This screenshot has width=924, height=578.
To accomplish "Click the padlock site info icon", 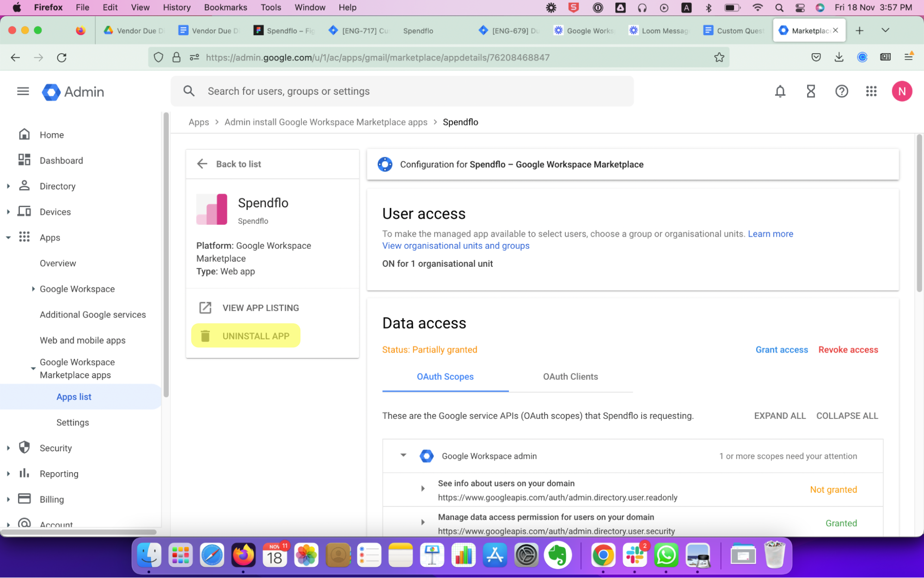I will click(x=176, y=57).
